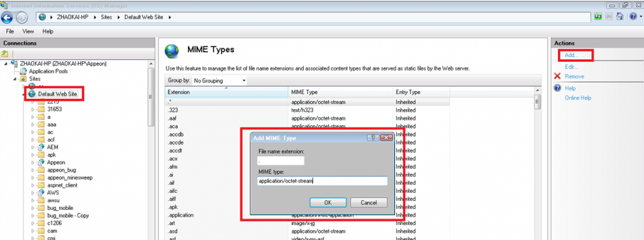Click the question mark in Add MIME Type dialog
The width and height of the screenshot is (644, 240).
pos(373,138)
